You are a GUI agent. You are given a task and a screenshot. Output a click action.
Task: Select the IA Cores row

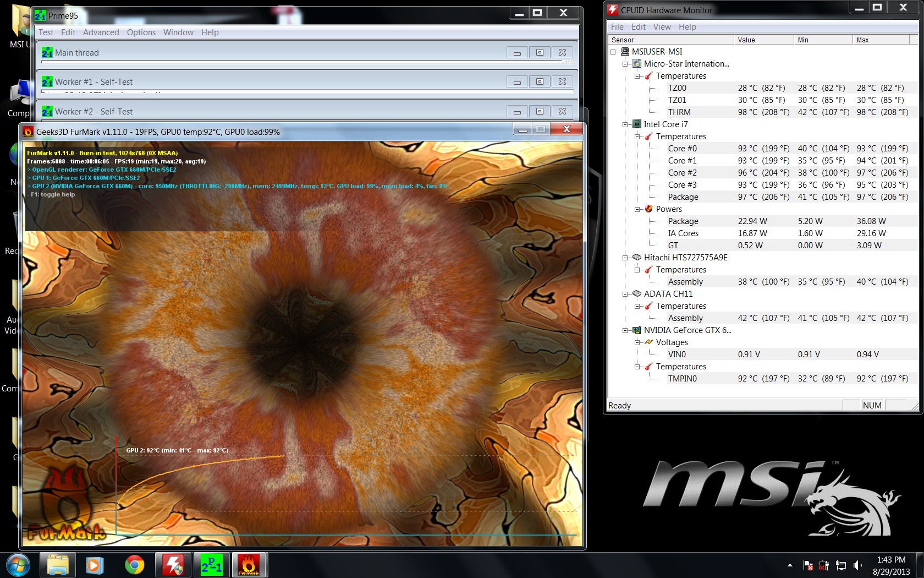[x=788, y=233]
